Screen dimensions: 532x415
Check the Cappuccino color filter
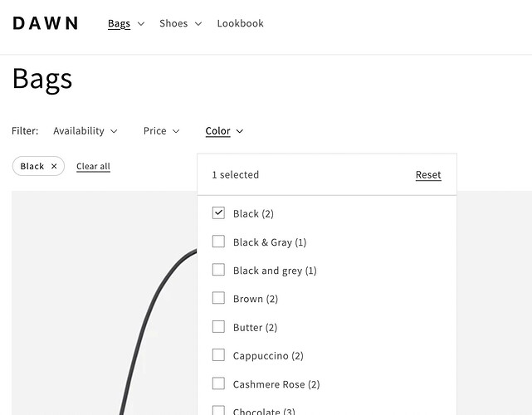(x=218, y=355)
